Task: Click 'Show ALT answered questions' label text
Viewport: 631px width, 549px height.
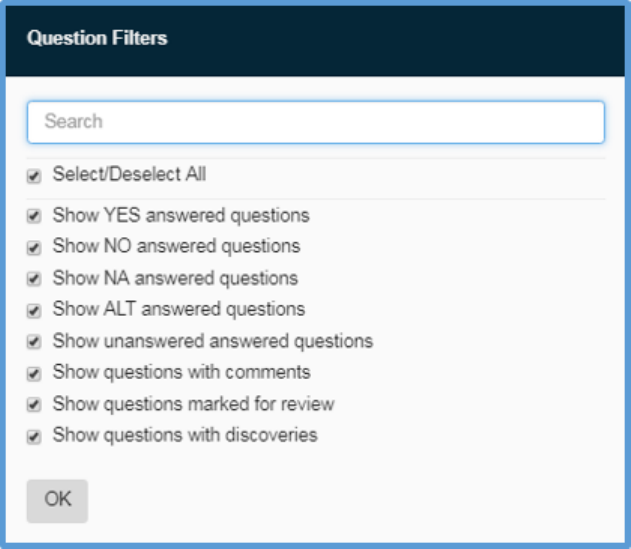Action: [179, 309]
